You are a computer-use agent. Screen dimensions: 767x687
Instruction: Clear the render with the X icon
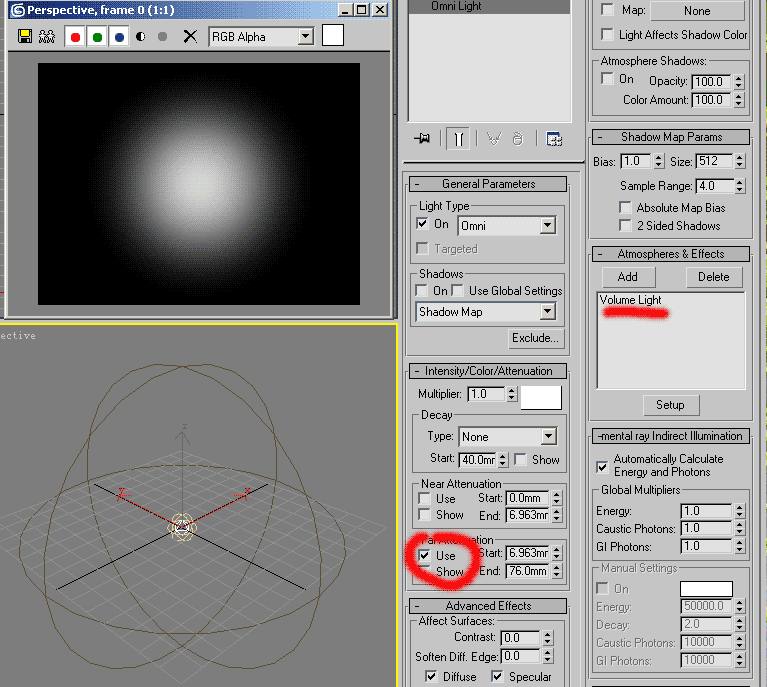[190, 37]
